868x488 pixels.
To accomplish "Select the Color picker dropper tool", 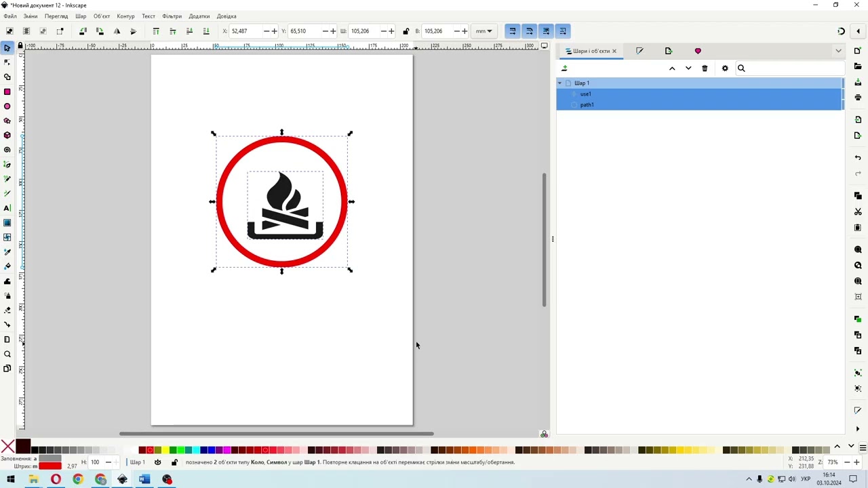I will click(7, 252).
